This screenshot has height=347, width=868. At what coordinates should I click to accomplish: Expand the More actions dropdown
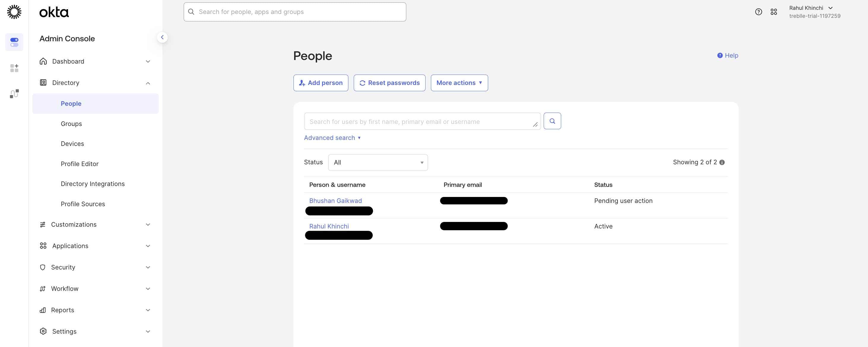point(459,83)
